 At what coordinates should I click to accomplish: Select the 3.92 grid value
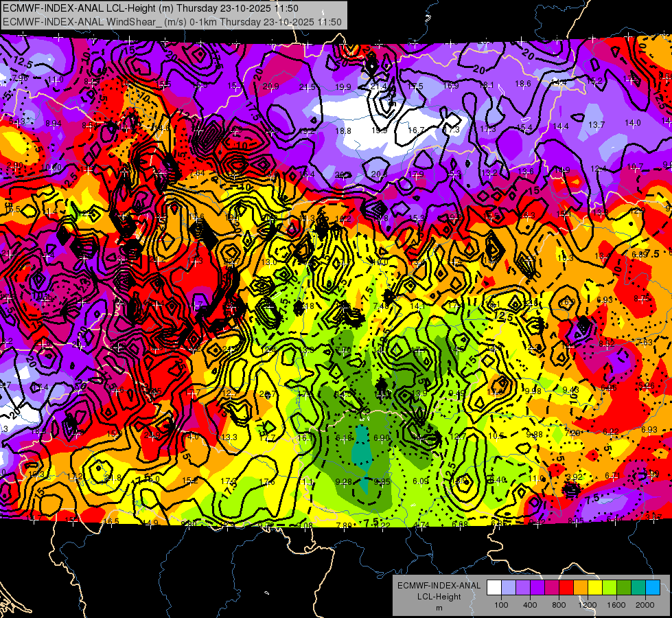(x=575, y=477)
